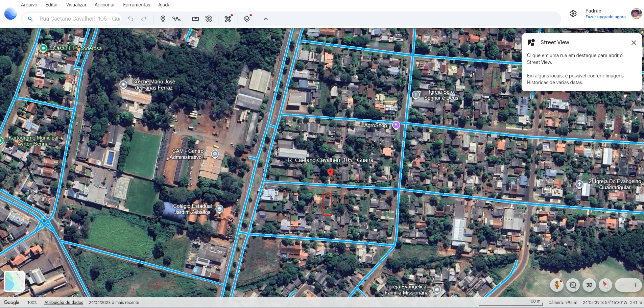This screenshot has height=308, width=644.
Task: Click the search field with Rua Caetano Cavalheri
Action: pyautogui.click(x=79, y=19)
